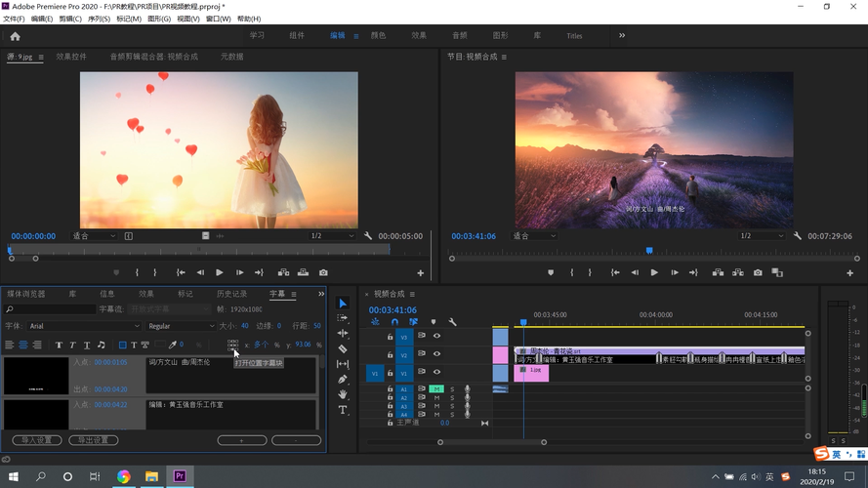The image size is (868, 488).
Task: Select the Razor tool
Action: [x=343, y=348]
